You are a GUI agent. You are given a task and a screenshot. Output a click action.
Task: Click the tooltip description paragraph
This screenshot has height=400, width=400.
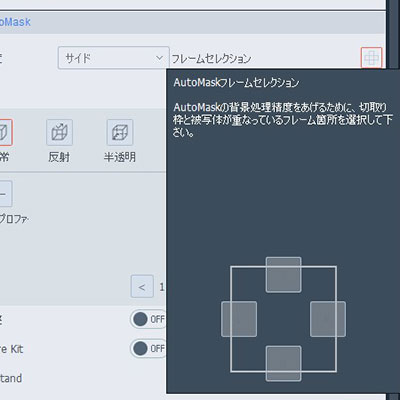283,120
